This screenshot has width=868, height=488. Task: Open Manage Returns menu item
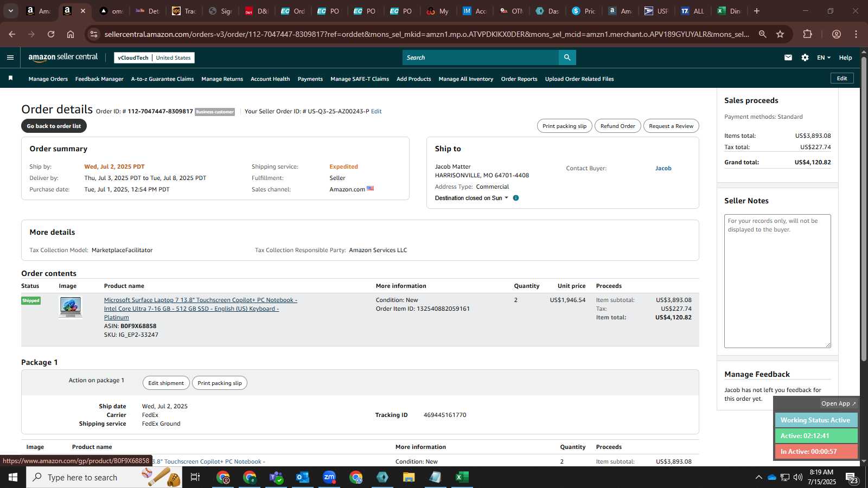[222, 79]
